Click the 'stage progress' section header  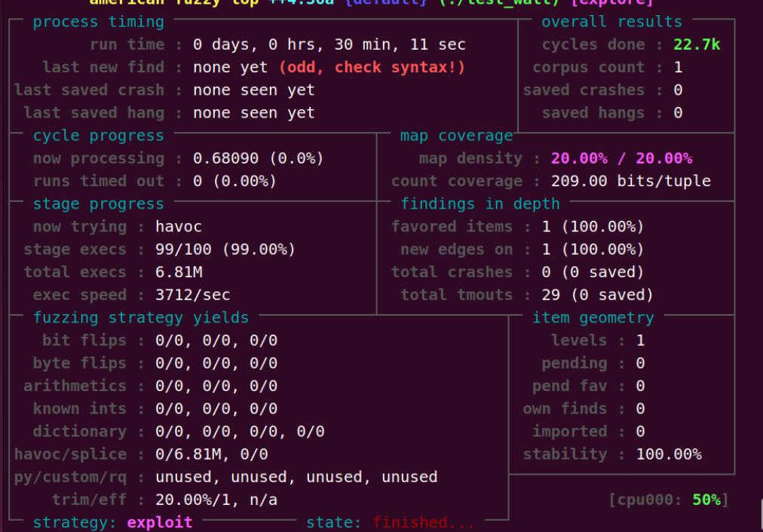(x=99, y=203)
